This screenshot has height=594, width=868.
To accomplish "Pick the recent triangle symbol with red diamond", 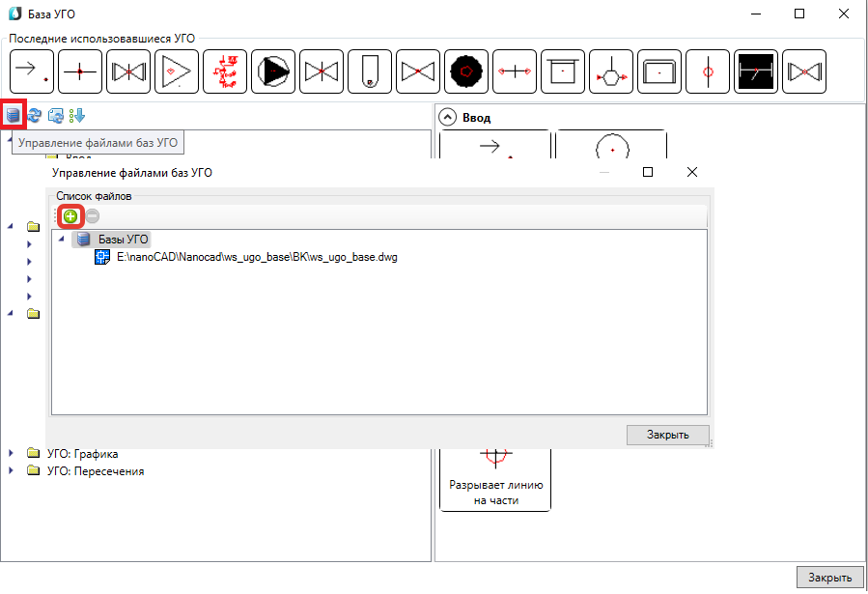I will 177,71.
